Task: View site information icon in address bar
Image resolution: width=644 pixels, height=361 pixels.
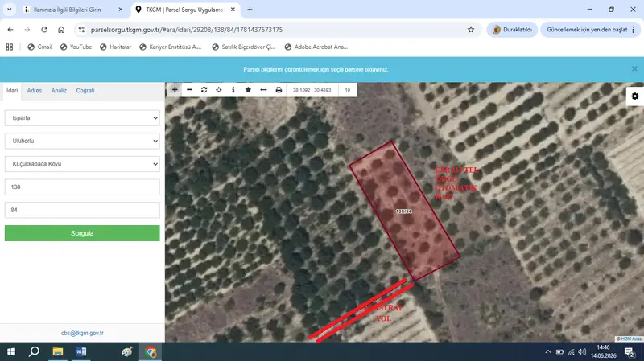Action: point(81,30)
